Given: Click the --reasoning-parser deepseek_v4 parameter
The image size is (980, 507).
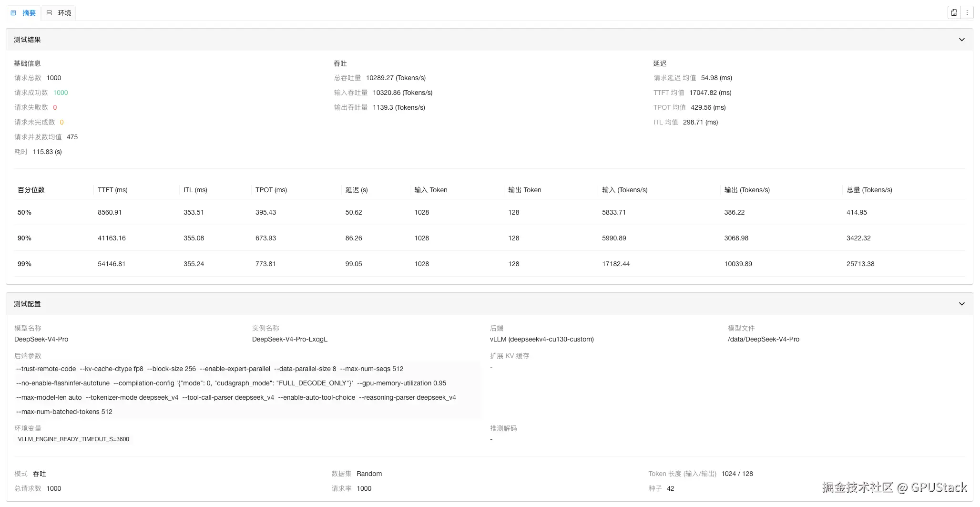Looking at the screenshot, I should 408,397.
